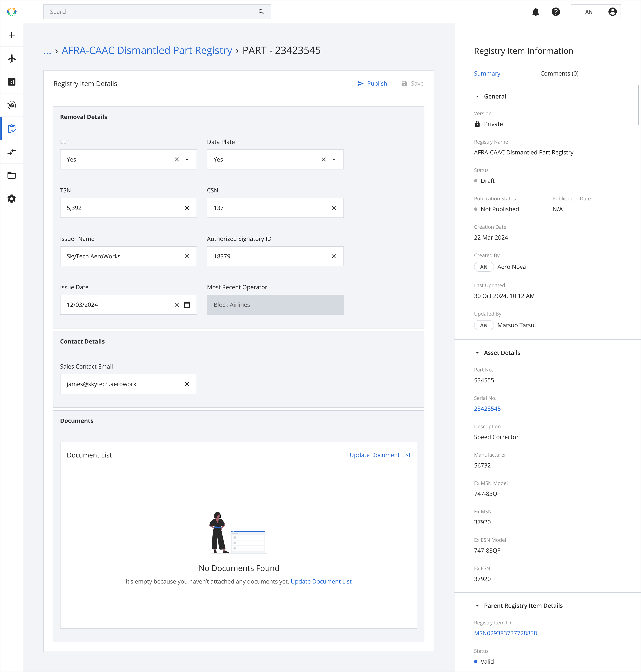Image resolution: width=641 pixels, height=672 pixels.
Task: Clear the TSN field value
Action: tap(187, 208)
